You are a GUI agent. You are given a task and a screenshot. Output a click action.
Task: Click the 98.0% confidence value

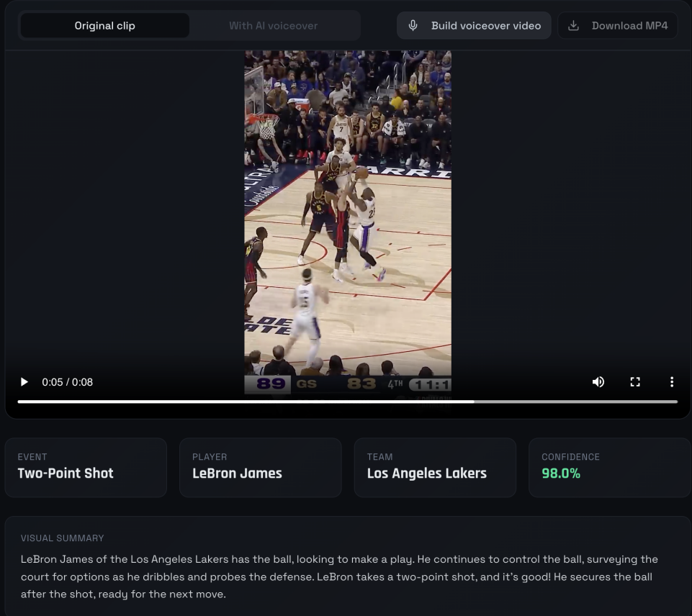(x=561, y=474)
